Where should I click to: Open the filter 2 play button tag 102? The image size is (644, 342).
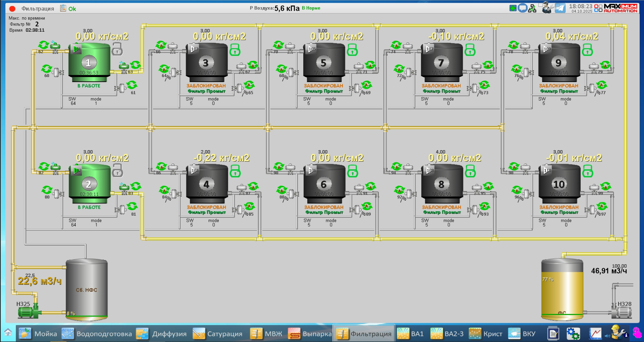click(x=77, y=170)
